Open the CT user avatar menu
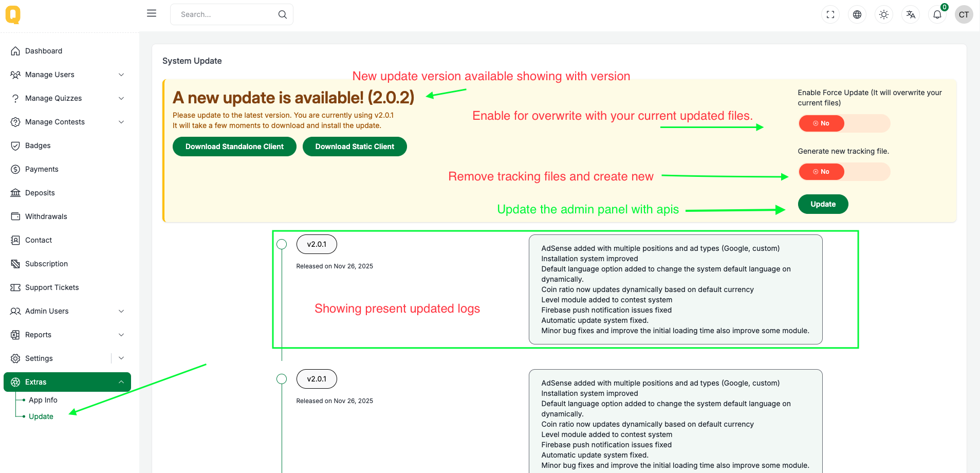 click(964, 14)
